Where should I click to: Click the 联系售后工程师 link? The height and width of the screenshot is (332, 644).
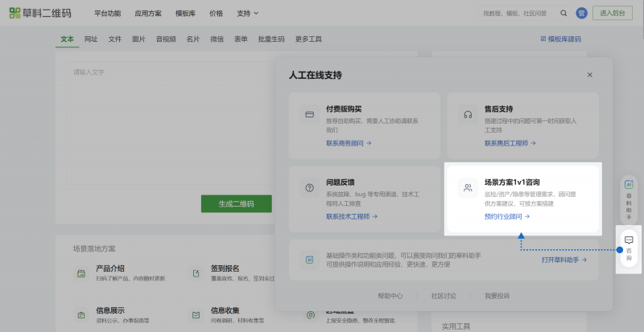coord(510,143)
